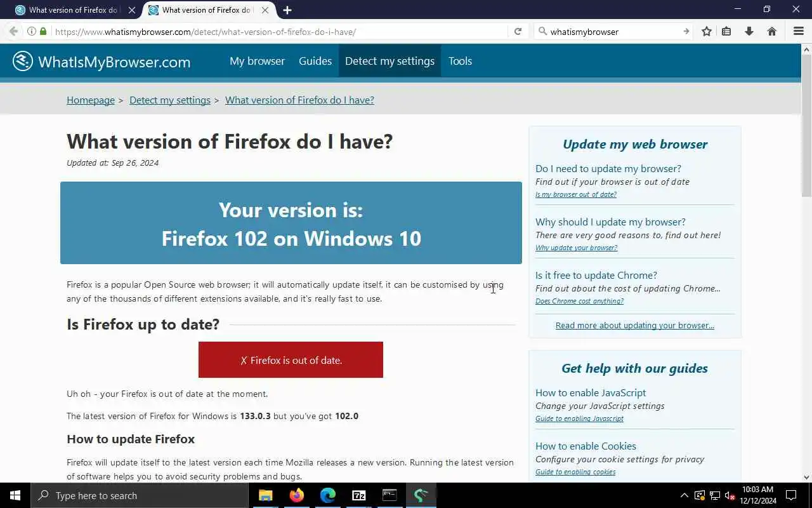The height and width of the screenshot is (508, 812).
Task: Launch Firefox from the taskbar
Action: (x=297, y=495)
